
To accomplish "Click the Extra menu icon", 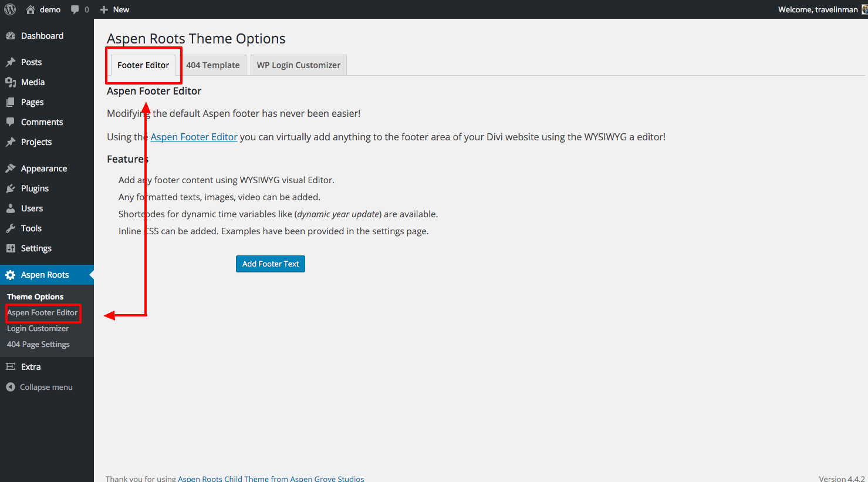I will [11, 367].
